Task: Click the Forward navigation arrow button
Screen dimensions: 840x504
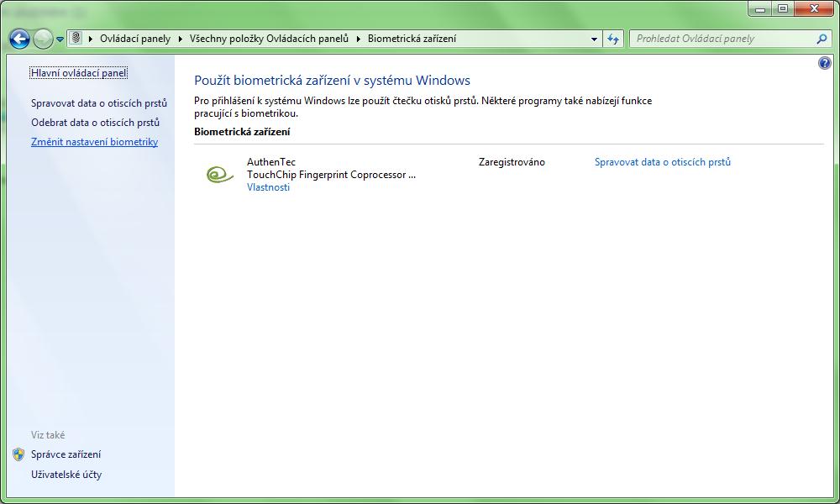Action: (x=42, y=39)
